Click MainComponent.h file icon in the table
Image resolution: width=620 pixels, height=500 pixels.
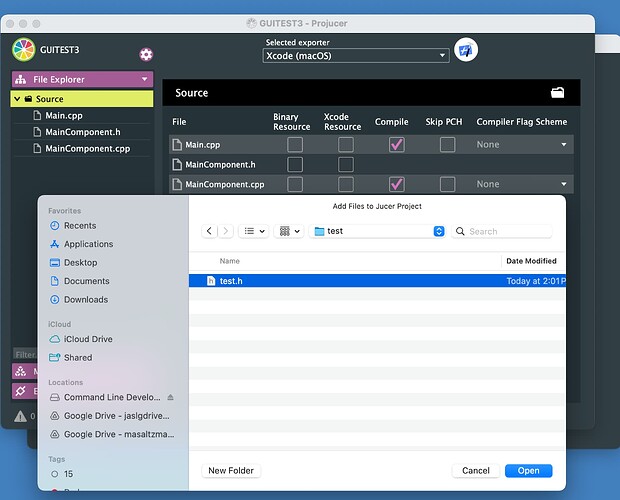pos(177,164)
